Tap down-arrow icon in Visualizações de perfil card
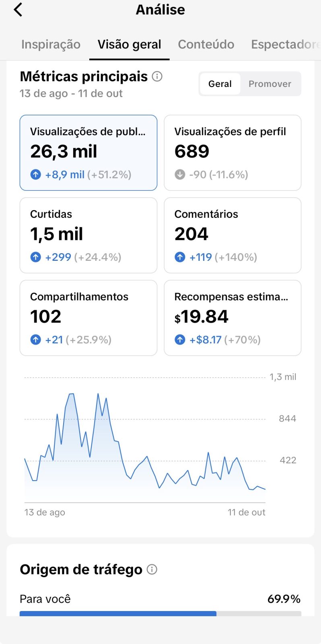This screenshot has width=321, height=644. click(x=180, y=174)
